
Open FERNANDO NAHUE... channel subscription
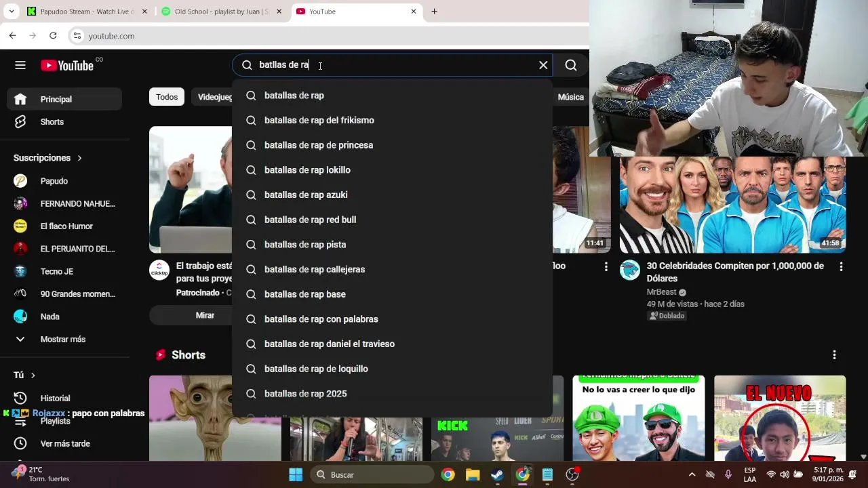point(65,203)
